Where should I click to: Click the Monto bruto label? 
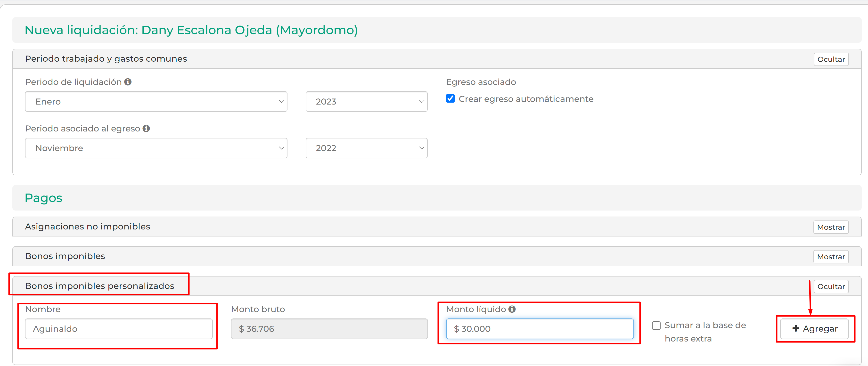[258, 309]
